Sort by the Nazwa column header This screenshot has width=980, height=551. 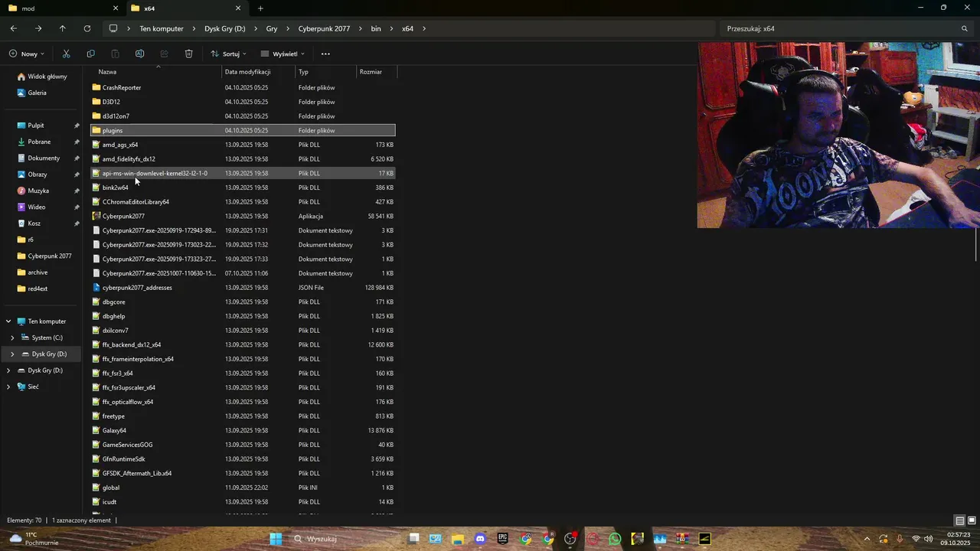(157, 72)
